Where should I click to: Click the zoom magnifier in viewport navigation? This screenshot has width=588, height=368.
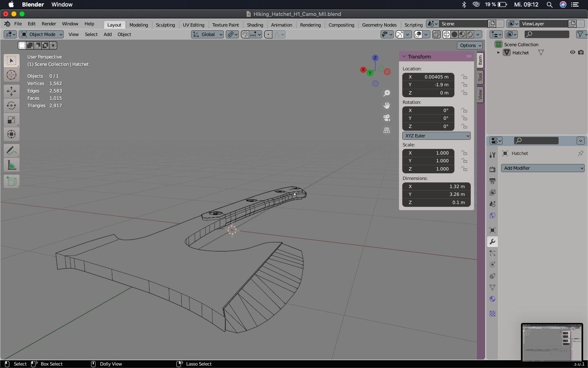387,93
